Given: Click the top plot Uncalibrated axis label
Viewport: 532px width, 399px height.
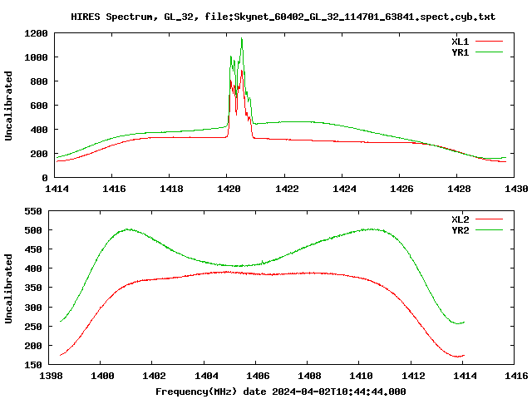Looking at the screenshot, I should pos(8,106).
